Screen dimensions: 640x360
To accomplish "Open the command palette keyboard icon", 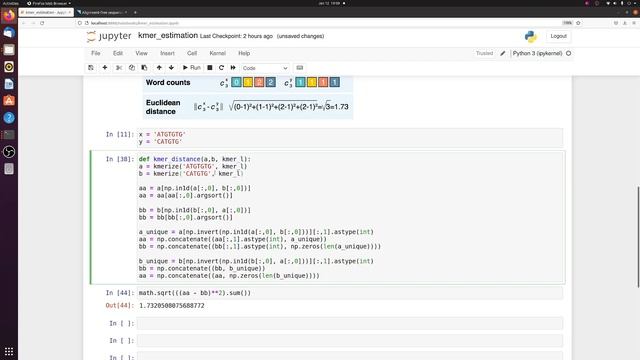I will coord(300,68).
